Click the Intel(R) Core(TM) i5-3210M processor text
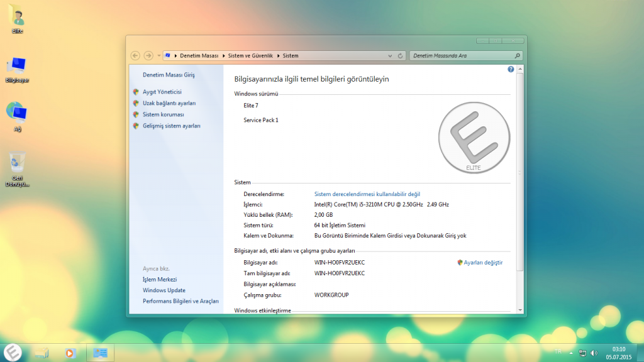The image size is (644, 362). tap(382, 204)
